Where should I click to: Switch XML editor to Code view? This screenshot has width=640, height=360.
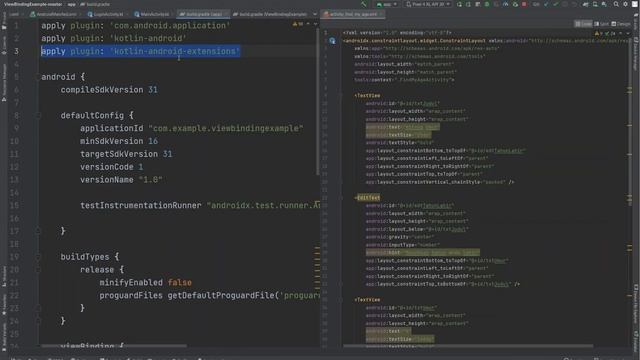(583, 24)
